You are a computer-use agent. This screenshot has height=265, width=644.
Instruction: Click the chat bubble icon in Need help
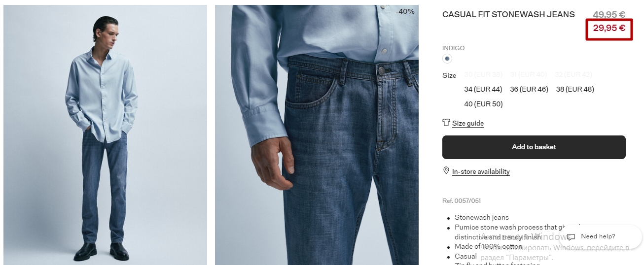pos(571,237)
